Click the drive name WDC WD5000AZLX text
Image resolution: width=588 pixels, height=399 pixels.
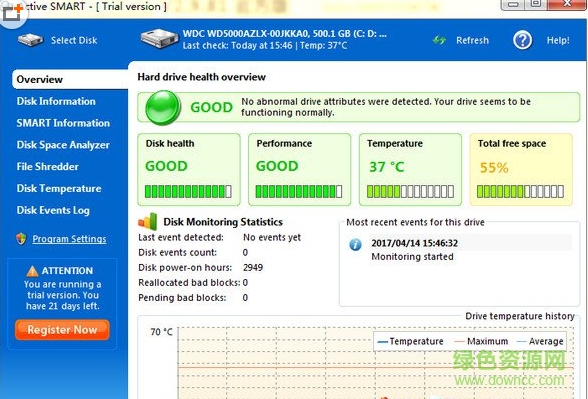285,34
